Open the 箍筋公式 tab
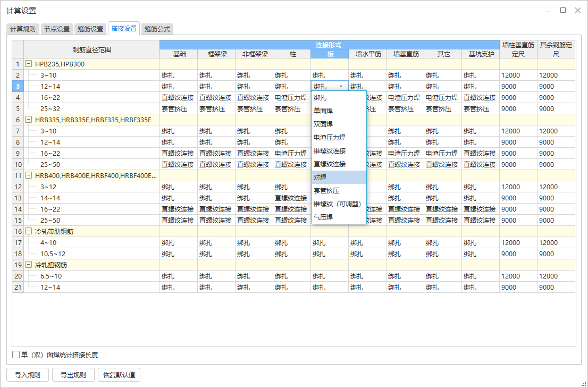 pos(157,29)
